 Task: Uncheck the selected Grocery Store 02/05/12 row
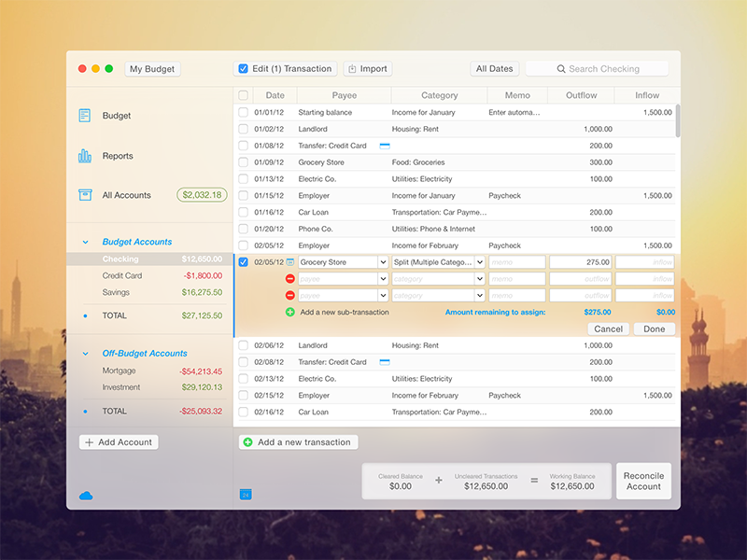[244, 262]
